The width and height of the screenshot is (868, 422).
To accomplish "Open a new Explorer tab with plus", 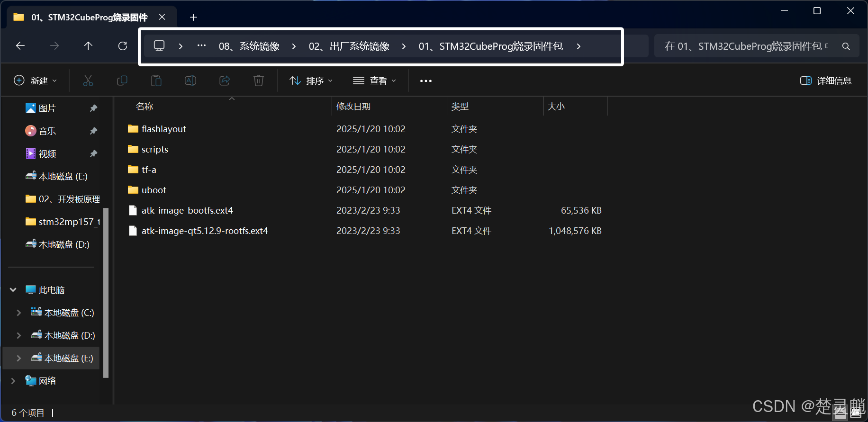I will point(193,18).
